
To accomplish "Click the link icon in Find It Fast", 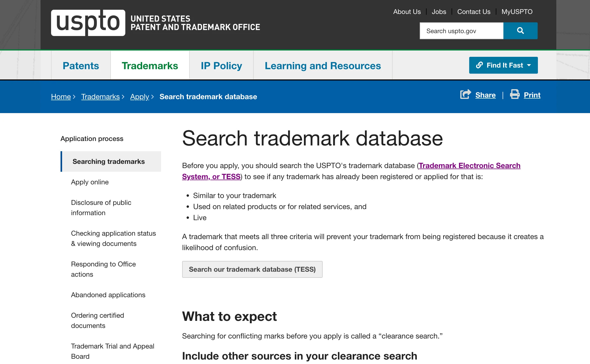I will click(x=480, y=65).
